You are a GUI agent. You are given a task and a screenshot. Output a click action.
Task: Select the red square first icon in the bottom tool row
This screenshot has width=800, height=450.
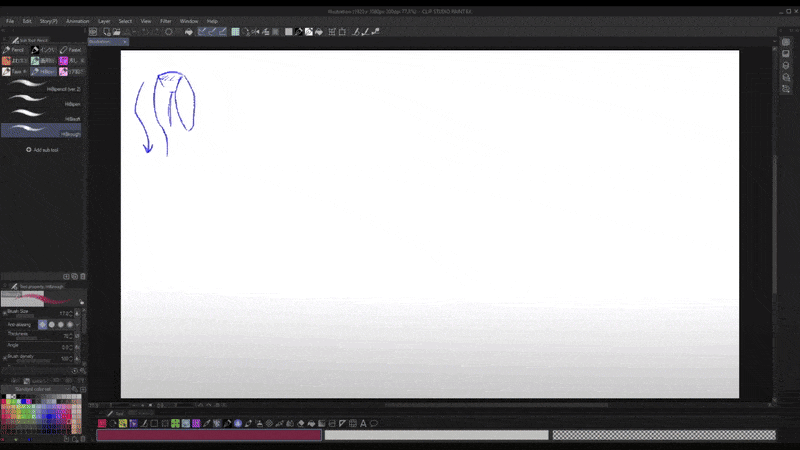[102, 423]
